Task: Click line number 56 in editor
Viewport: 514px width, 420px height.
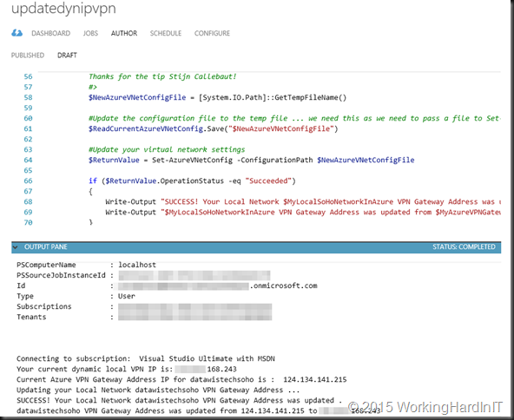Action: [x=28, y=76]
